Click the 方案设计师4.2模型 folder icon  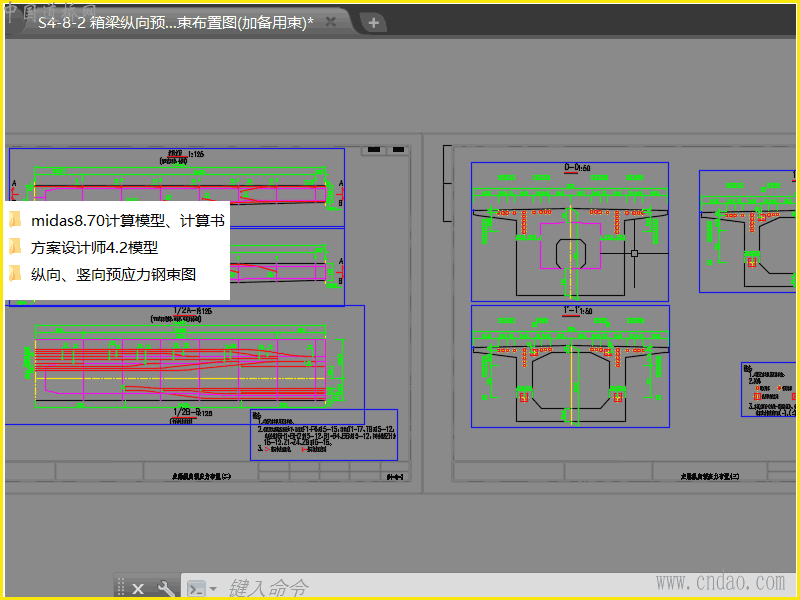tap(15, 247)
